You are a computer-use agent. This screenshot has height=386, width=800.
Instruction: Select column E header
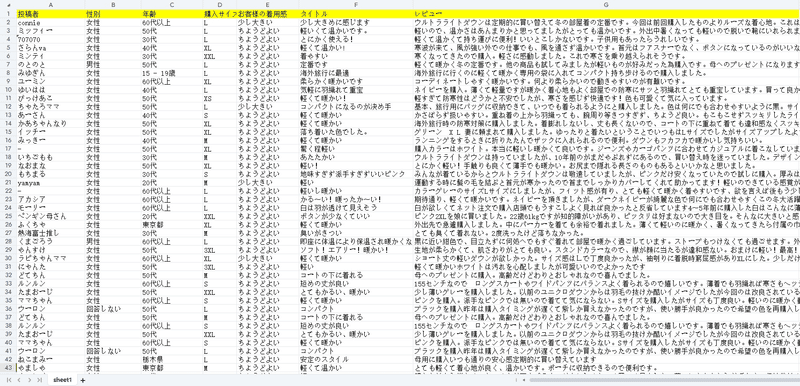[x=268, y=4]
